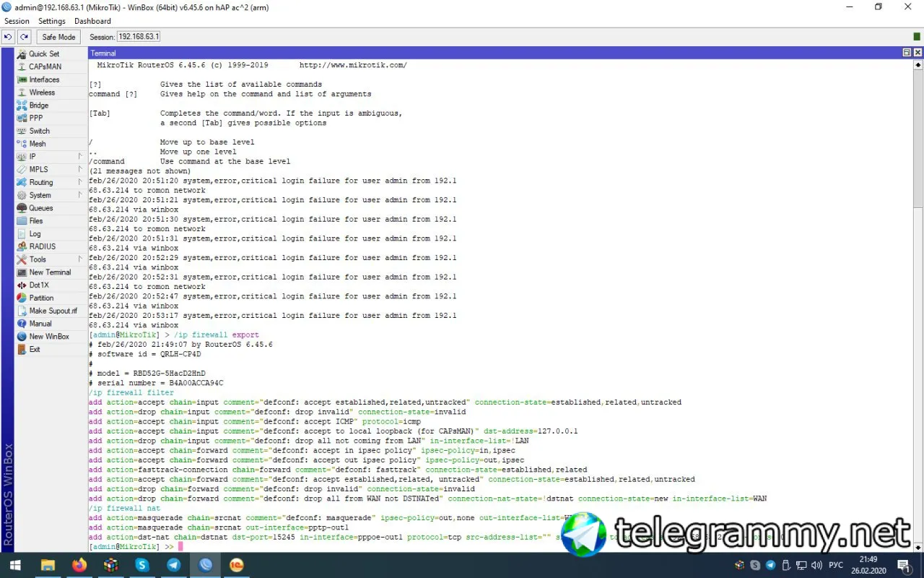
Task: Click the terminal command prompt line
Action: (134, 547)
